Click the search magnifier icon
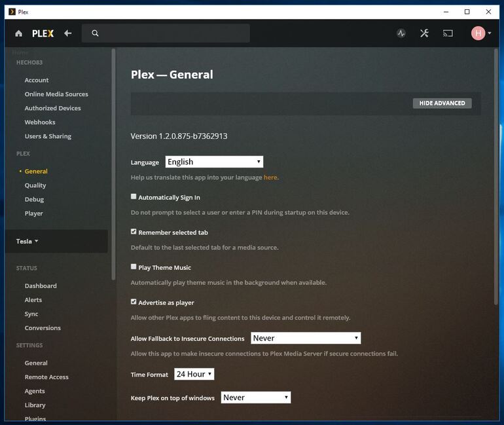The image size is (504, 425). pyautogui.click(x=95, y=33)
